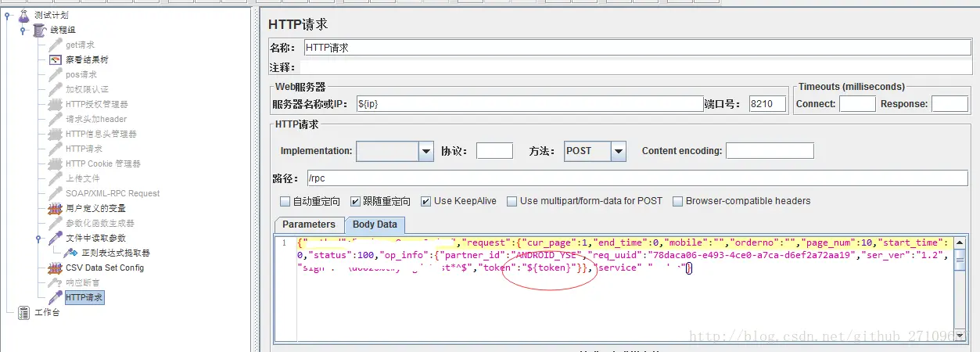This screenshot has height=352, width=980.
Task: Click the 响应断言 assertion icon
Action: [56, 282]
